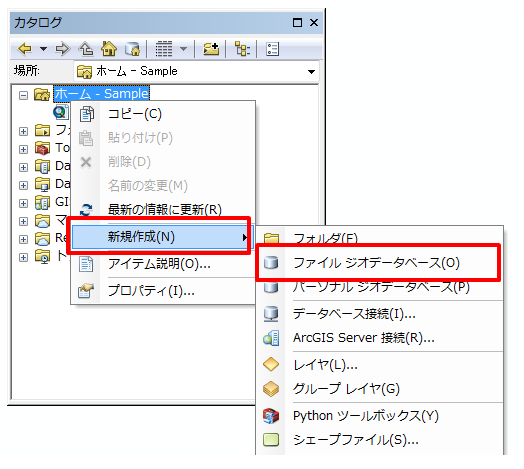Select パーソナル ジオデータベース(P) in submenu
This screenshot has width=524, height=469.
380,287
